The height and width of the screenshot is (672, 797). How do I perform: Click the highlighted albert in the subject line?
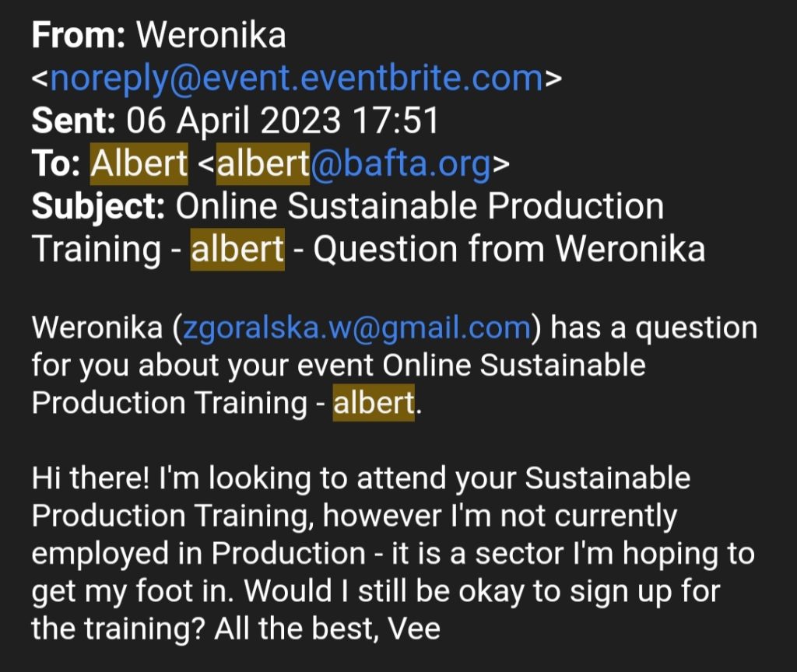[237, 249]
